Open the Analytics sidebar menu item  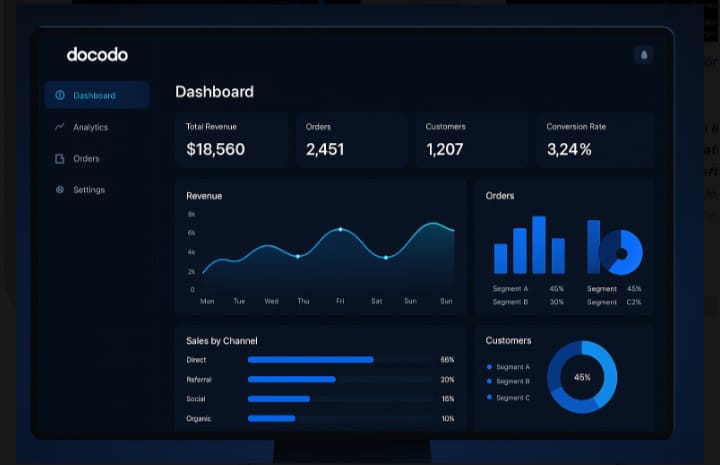click(90, 127)
